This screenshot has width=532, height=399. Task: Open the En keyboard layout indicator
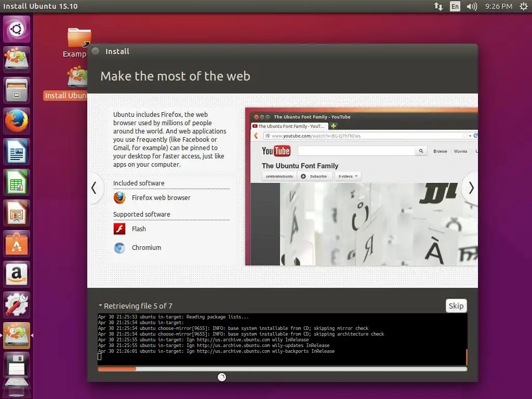(455, 6)
